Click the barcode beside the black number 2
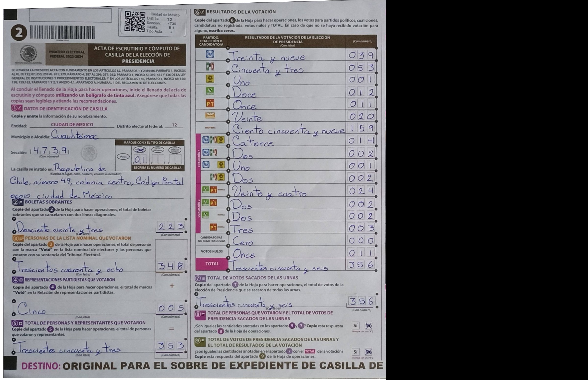 pyautogui.click(x=62, y=33)
